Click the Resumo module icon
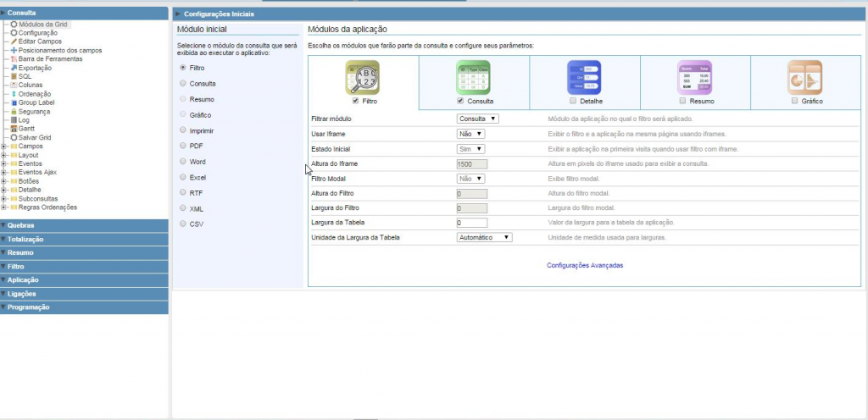 pyautogui.click(x=695, y=76)
